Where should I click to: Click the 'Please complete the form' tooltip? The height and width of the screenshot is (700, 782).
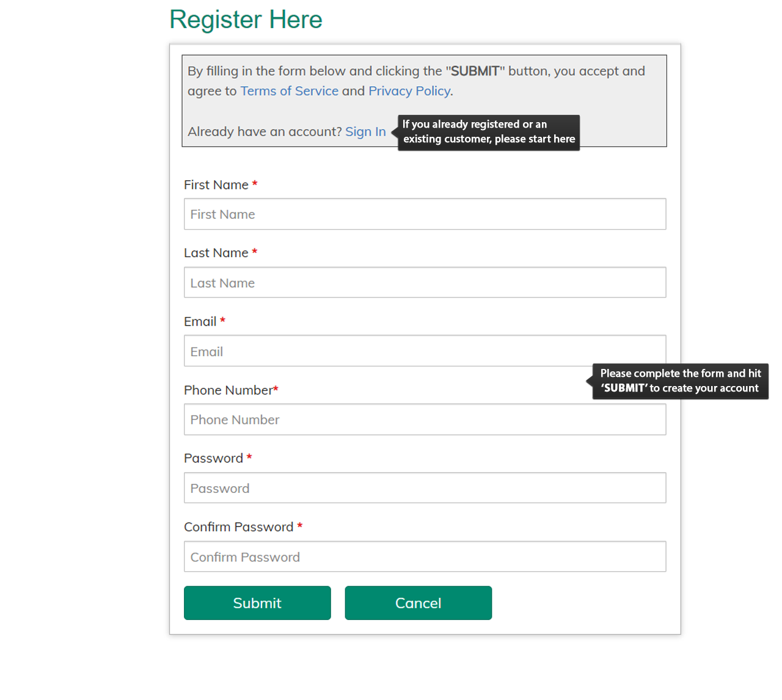pyautogui.click(x=681, y=381)
